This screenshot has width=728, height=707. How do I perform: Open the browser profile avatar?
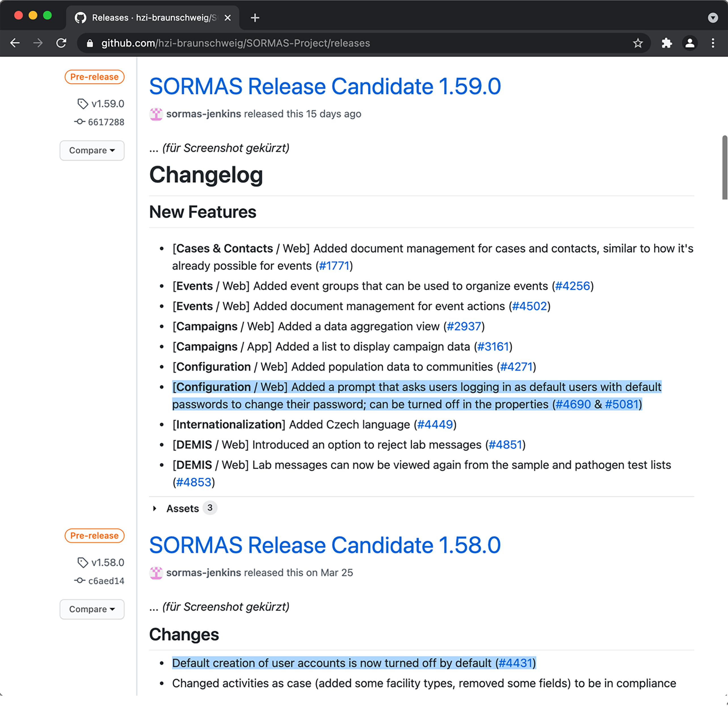pyautogui.click(x=690, y=43)
